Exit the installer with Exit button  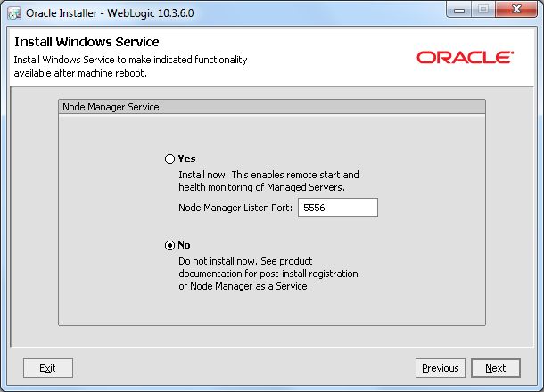[x=48, y=368]
